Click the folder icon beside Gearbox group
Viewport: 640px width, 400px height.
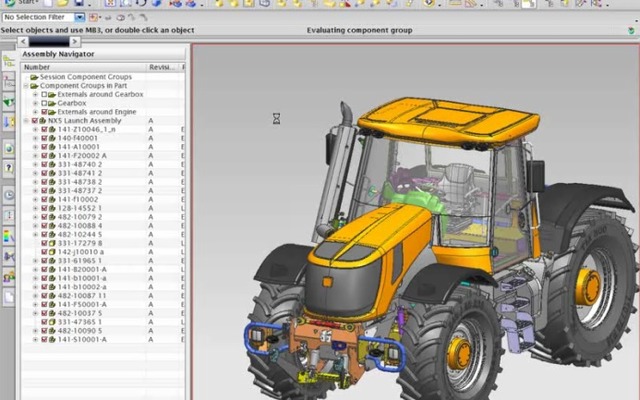click(x=52, y=103)
